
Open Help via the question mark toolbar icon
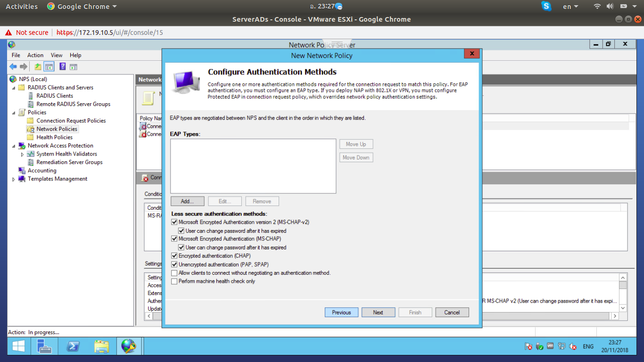62,66
